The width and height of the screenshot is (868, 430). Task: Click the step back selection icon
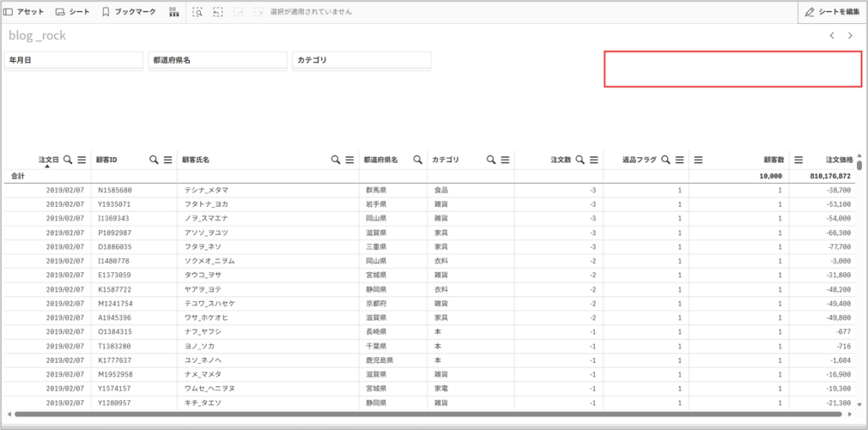[x=218, y=13]
